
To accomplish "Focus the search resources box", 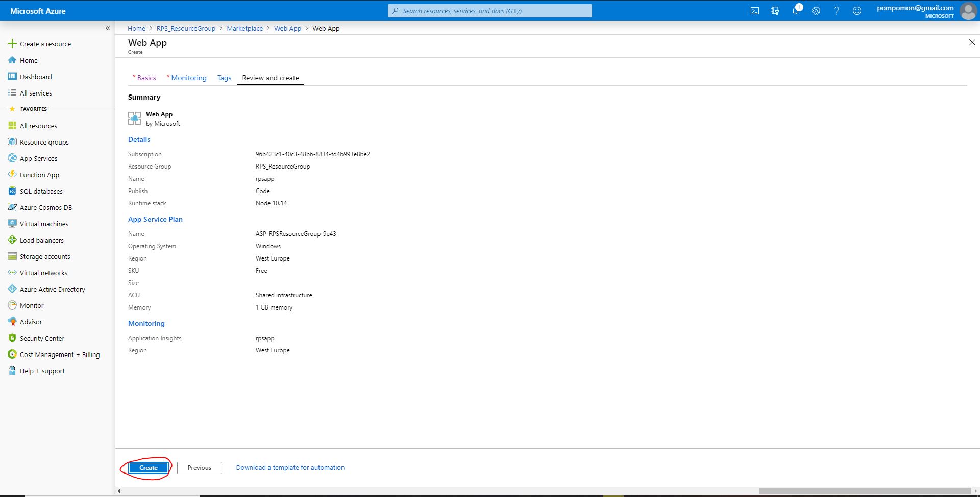I will pyautogui.click(x=490, y=11).
